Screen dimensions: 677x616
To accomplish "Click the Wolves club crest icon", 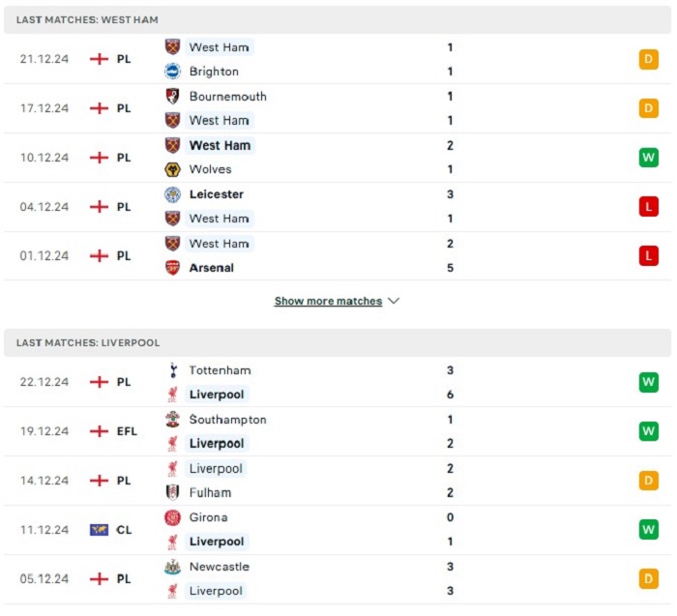I will pyautogui.click(x=173, y=169).
